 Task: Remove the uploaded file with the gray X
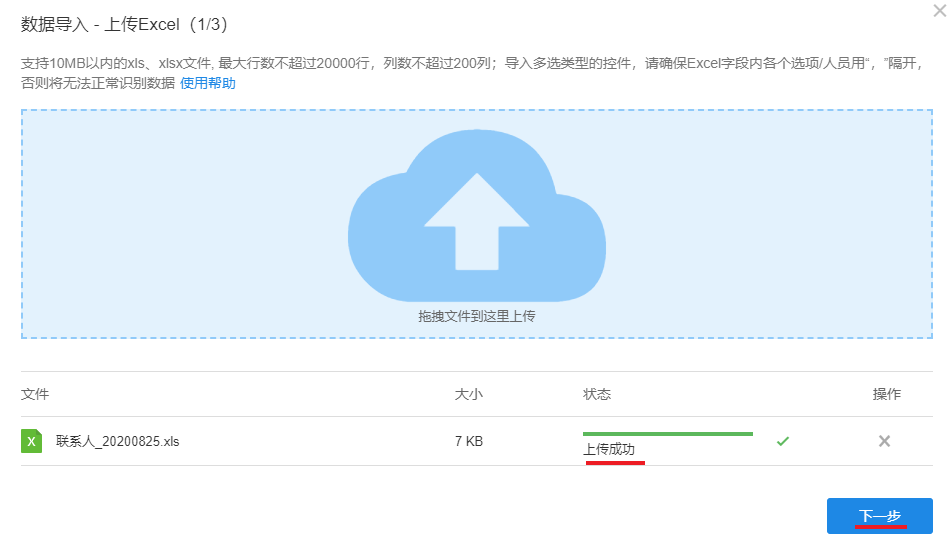[884, 441]
